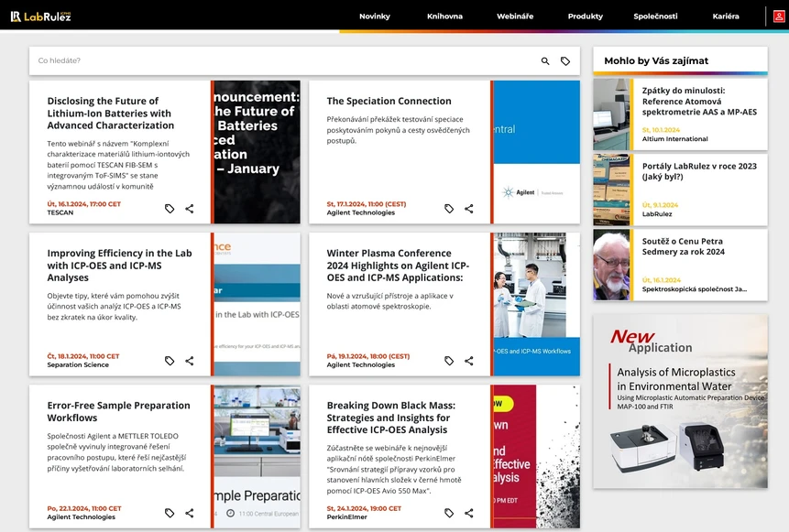The height and width of the screenshot is (532, 789).
Task: Go to the Webináře section
Action: pos(515,16)
